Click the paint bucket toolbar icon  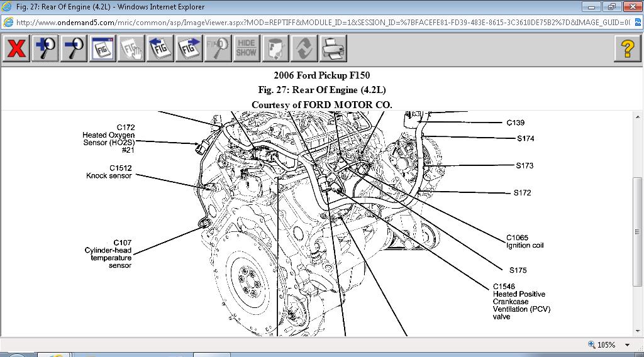pos(275,48)
